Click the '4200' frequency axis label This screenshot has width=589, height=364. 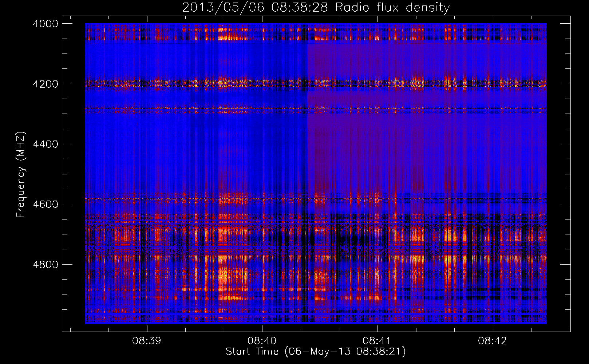tap(46, 84)
